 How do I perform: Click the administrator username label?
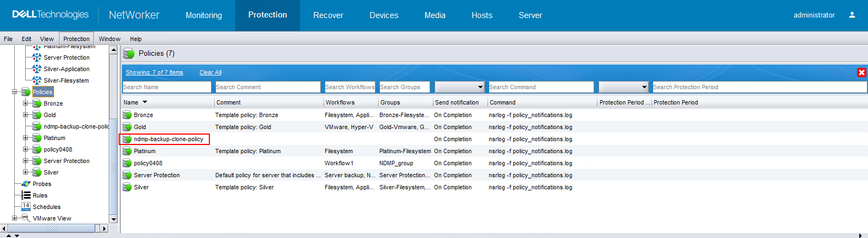point(814,15)
